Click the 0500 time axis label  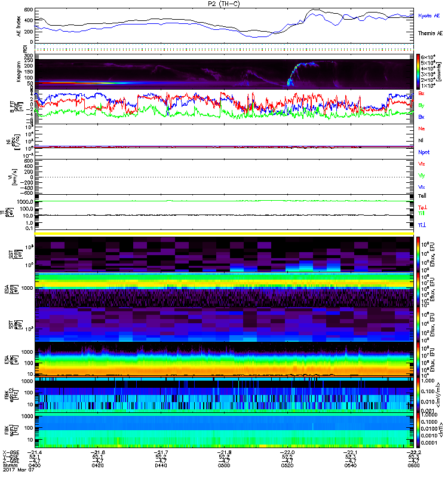(224, 465)
